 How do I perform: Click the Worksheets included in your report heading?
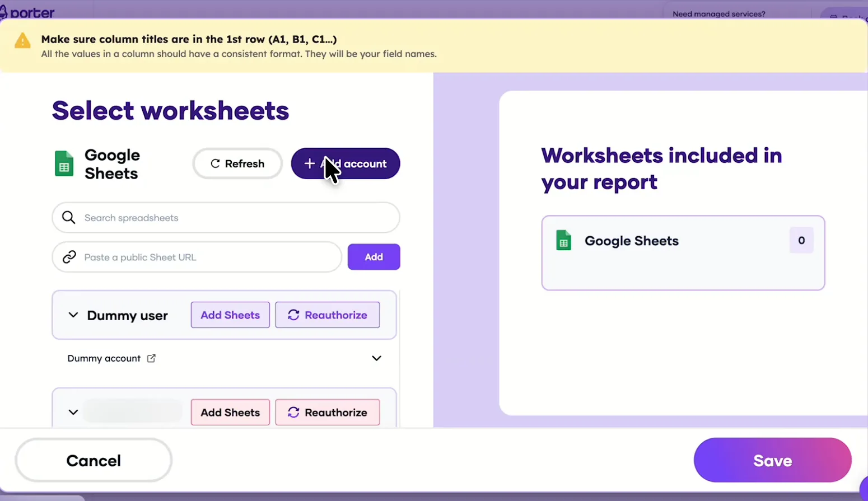[661, 168]
